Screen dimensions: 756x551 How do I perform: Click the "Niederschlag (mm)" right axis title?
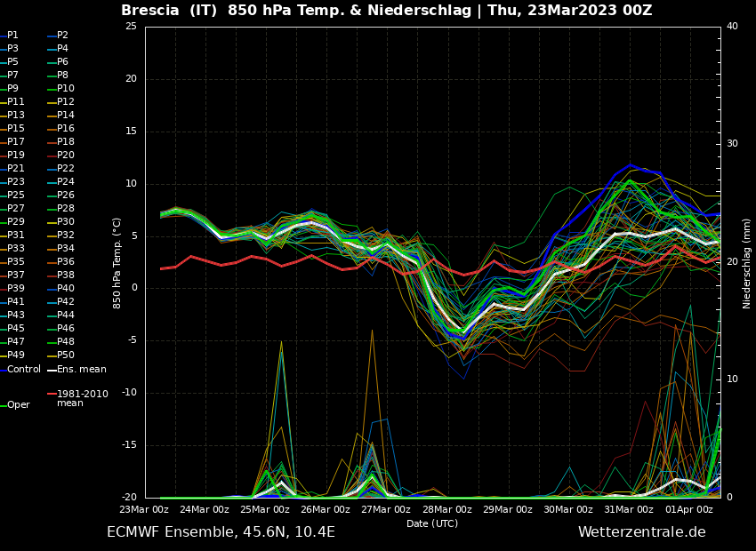point(747,263)
